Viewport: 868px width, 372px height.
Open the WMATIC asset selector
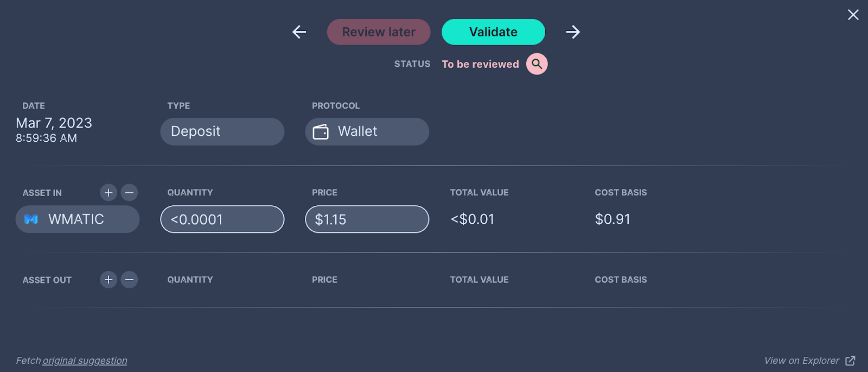pyautogui.click(x=78, y=219)
